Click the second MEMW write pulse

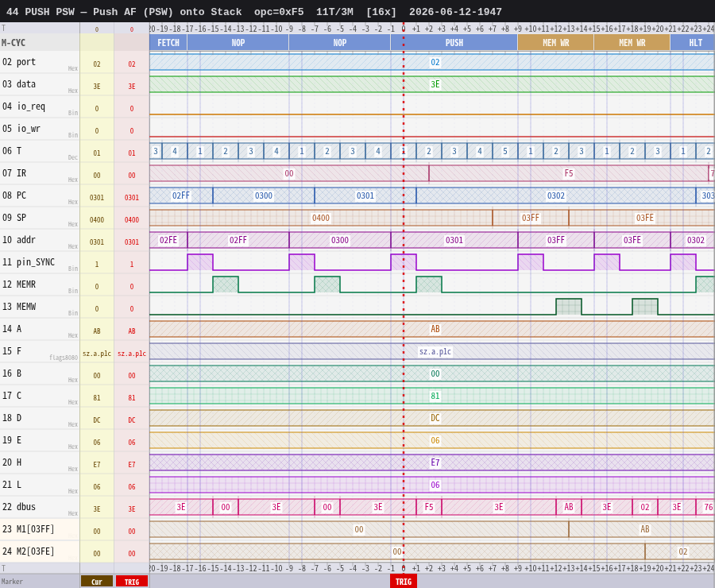pyautogui.click(x=645, y=307)
